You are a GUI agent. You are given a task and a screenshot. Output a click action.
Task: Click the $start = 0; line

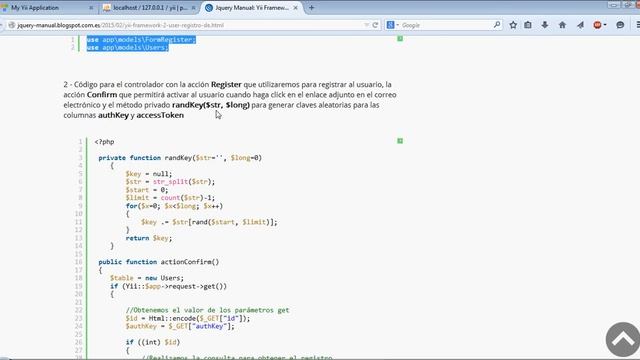pos(147,190)
